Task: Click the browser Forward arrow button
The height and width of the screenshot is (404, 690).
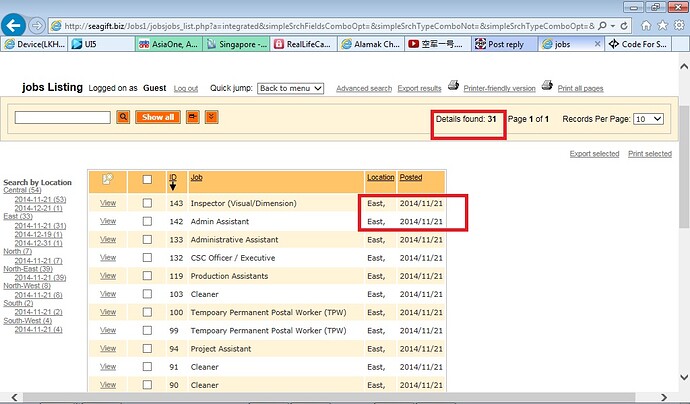Action: point(37,26)
